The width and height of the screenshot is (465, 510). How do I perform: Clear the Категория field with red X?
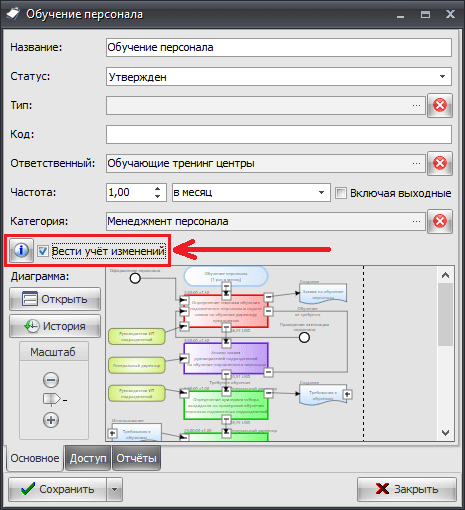pyautogui.click(x=440, y=221)
